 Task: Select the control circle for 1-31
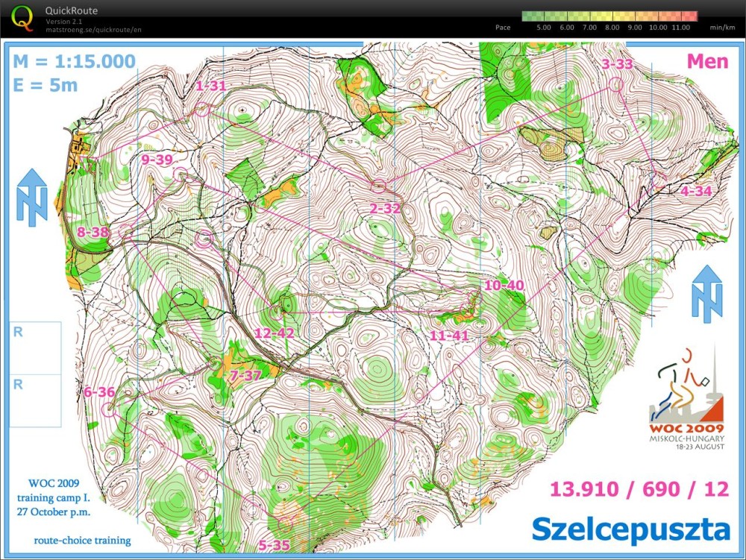tap(202, 110)
